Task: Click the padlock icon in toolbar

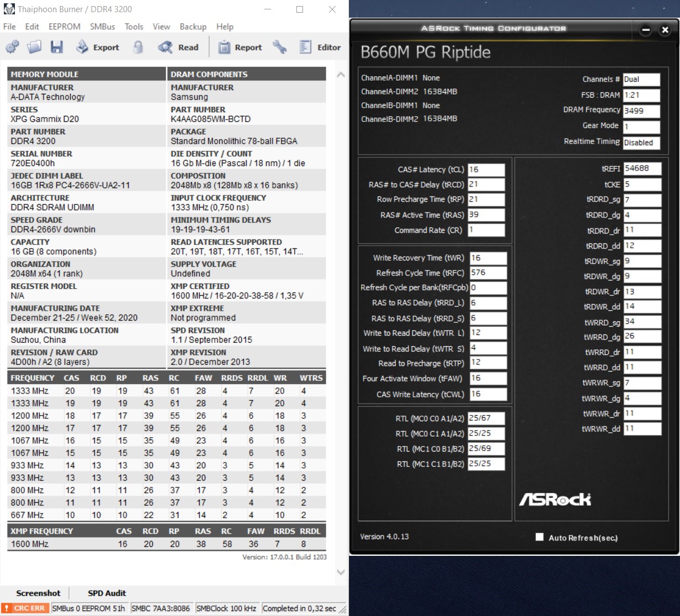Action: click(x=138, y=47)
